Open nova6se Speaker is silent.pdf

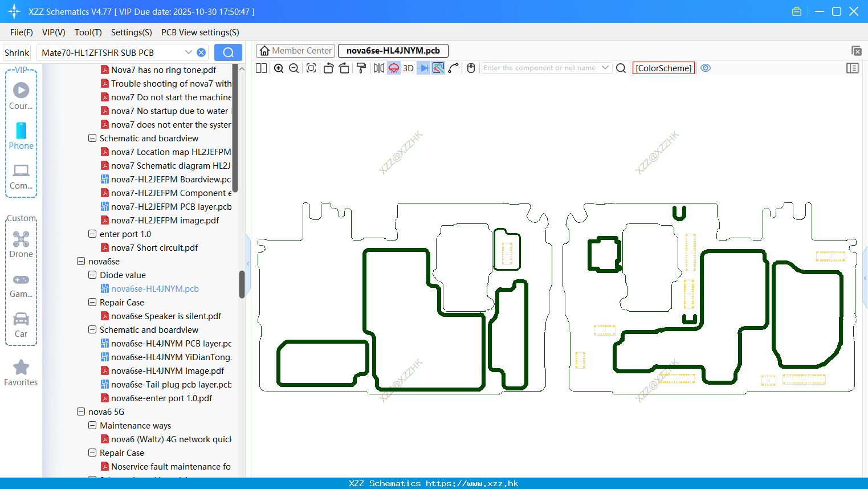point(166,316)
